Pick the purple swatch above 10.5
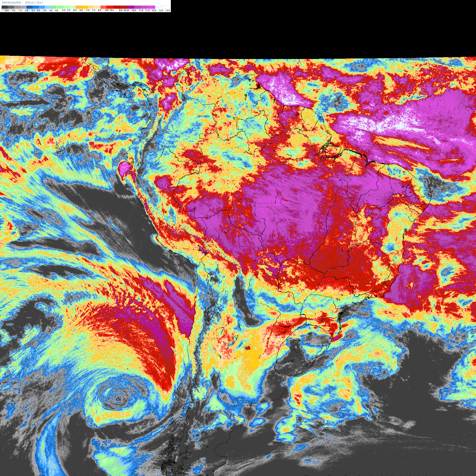This screenshot has width=476, height=476. click(131, 7)
